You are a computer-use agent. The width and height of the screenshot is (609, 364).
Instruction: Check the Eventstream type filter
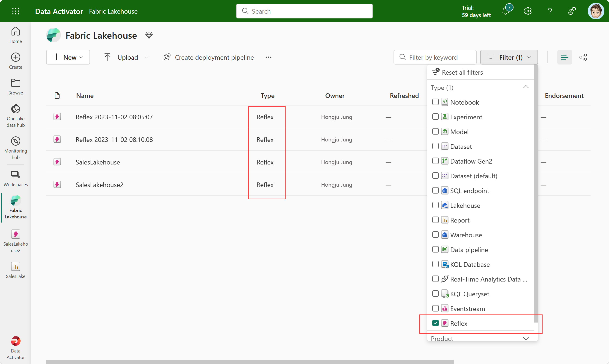tap(435, 308)
